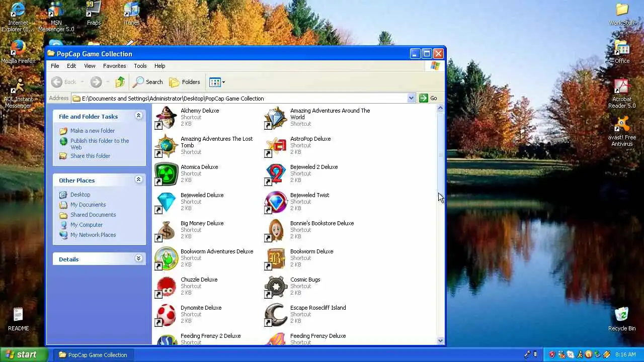Collapse the Other Places panel
Image resolution: width=644 pixels, height=362 pixels.
(138, 180)
